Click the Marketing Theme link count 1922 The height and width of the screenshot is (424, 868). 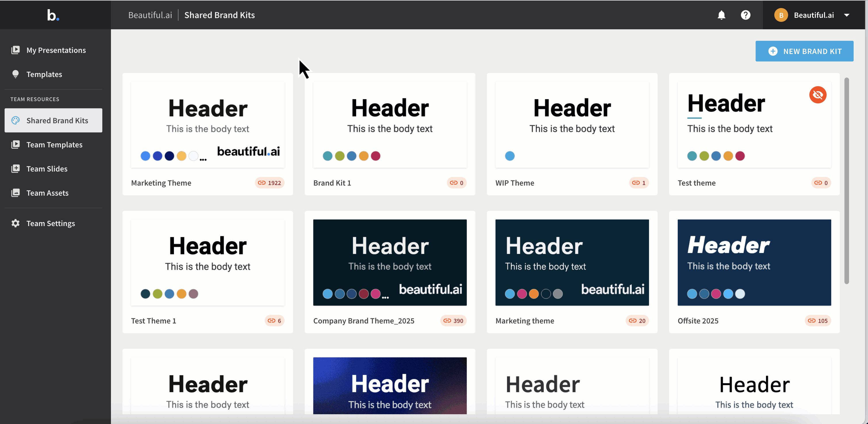tap(270, 183)
